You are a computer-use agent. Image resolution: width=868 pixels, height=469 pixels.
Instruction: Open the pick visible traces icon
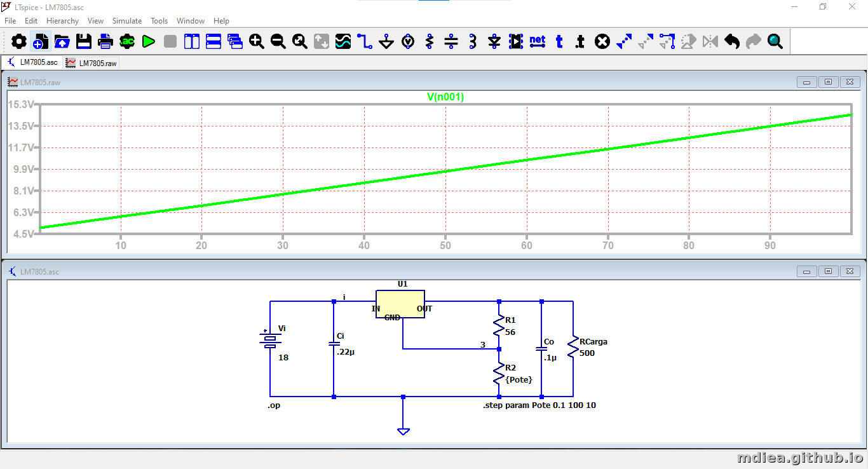(343, 42)
